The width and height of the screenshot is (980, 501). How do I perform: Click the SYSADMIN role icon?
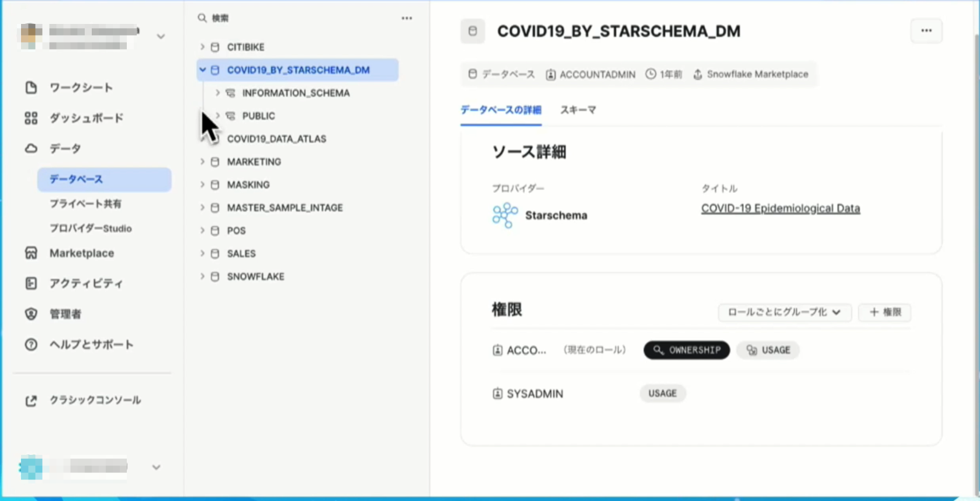pos(497,394)
